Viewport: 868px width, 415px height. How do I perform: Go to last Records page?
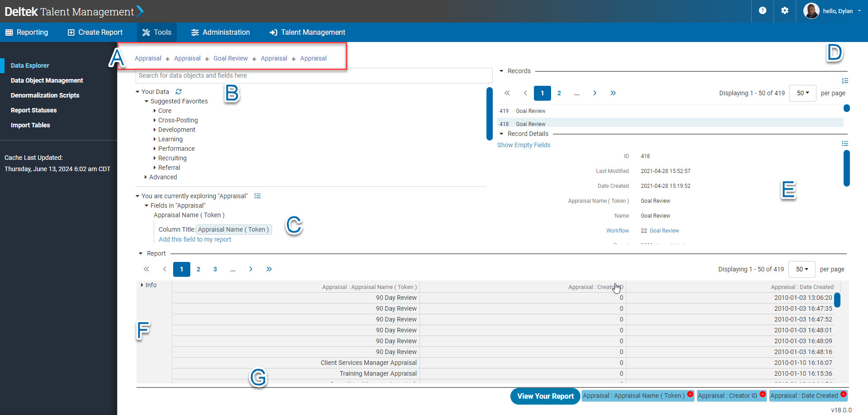point(613,93)
